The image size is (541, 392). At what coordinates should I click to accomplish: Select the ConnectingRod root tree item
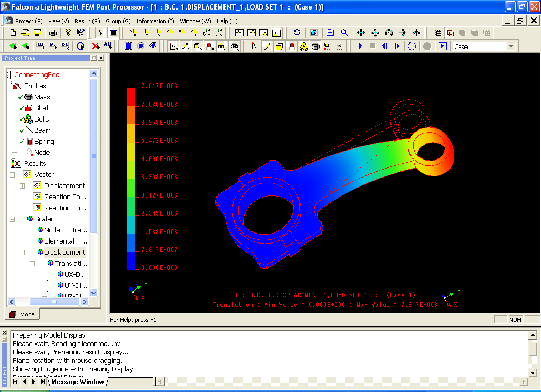coord(36,75)
